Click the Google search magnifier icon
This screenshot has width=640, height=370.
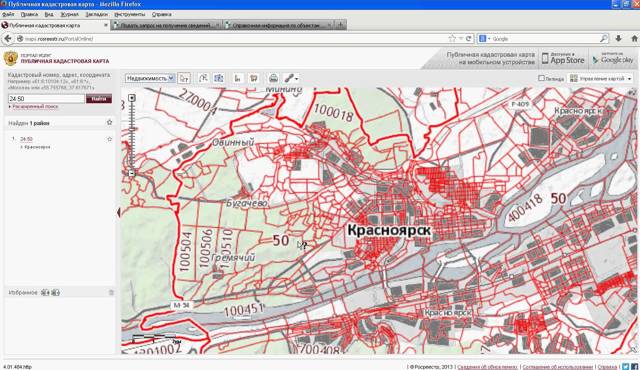(x=604, y=38)
